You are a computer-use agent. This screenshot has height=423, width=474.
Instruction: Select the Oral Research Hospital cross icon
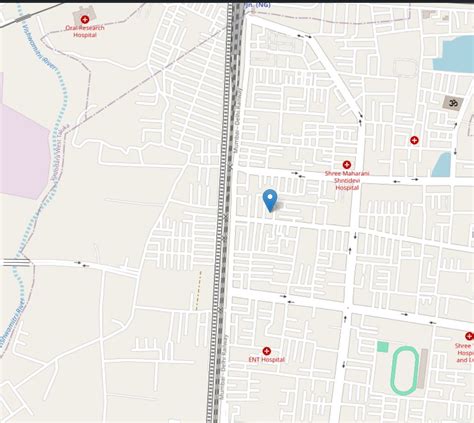[85, 20]
